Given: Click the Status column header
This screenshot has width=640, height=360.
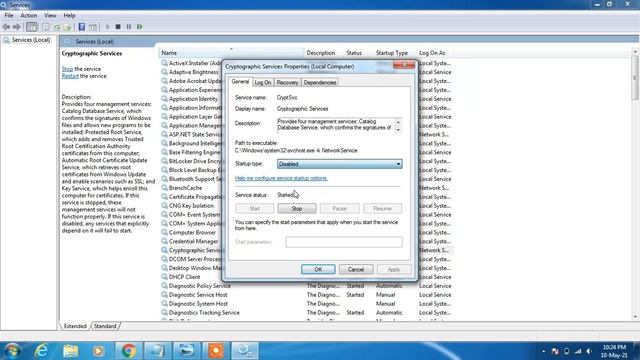Looking at the screenshot, I should tap(354, 53).
